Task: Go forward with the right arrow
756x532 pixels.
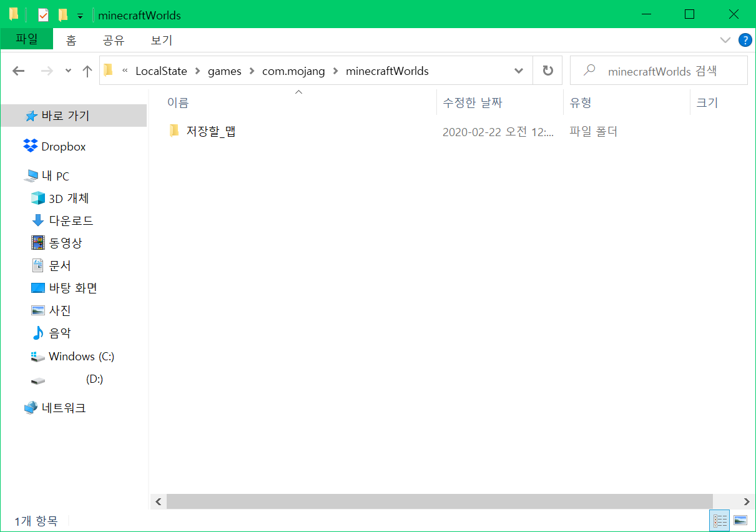Action: pyautogui.click(x=47, y=71)
